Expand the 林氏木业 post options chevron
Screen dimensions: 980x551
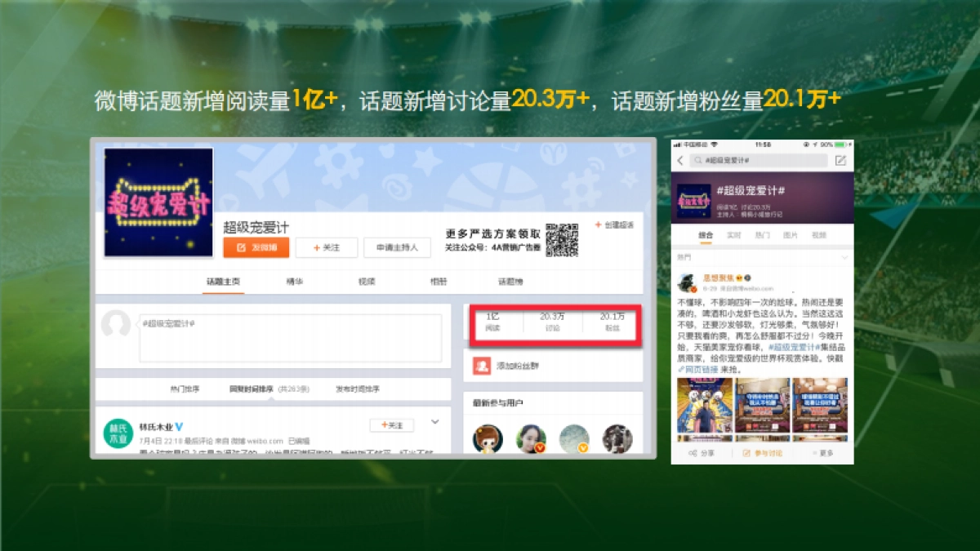(x=435, y=422)
